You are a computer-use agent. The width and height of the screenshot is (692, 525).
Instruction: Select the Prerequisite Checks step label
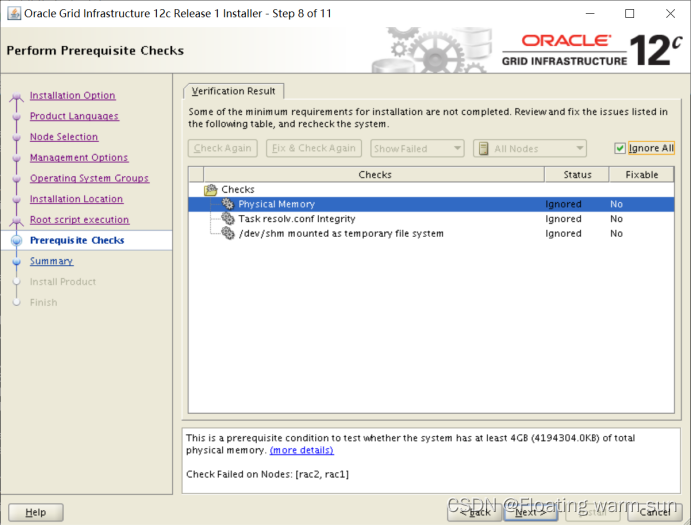coord(77,240)
